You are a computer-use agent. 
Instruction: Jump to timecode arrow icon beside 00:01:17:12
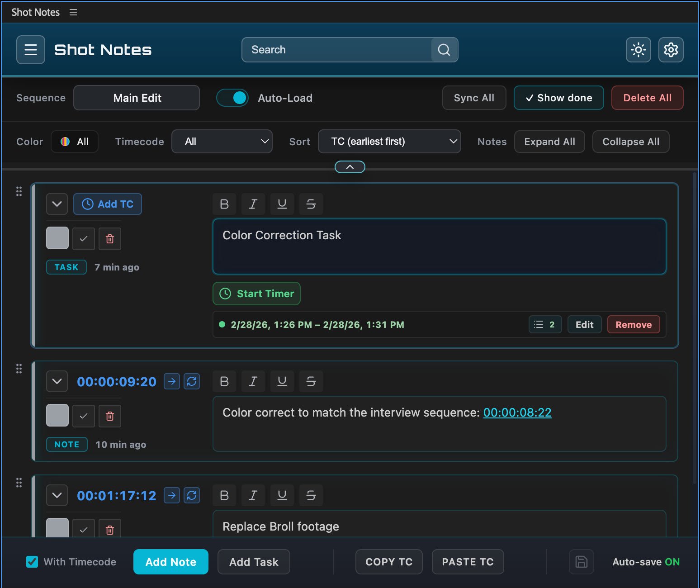pos(172,495)
